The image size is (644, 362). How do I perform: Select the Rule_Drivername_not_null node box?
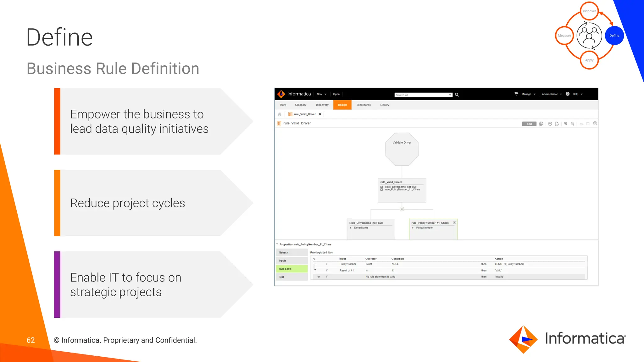[x=371, y=229]
